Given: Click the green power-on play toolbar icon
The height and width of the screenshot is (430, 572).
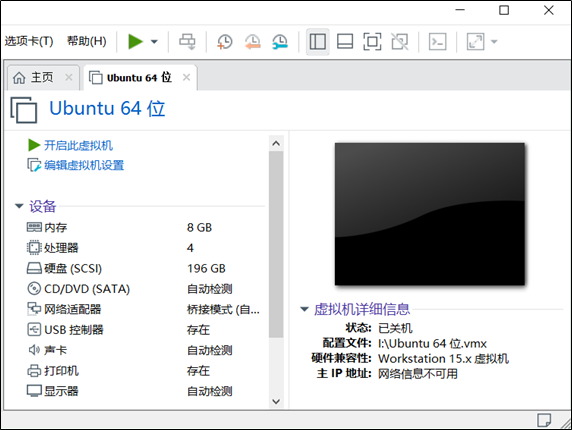Looking at the screenshot, I should tap(135, 41).
